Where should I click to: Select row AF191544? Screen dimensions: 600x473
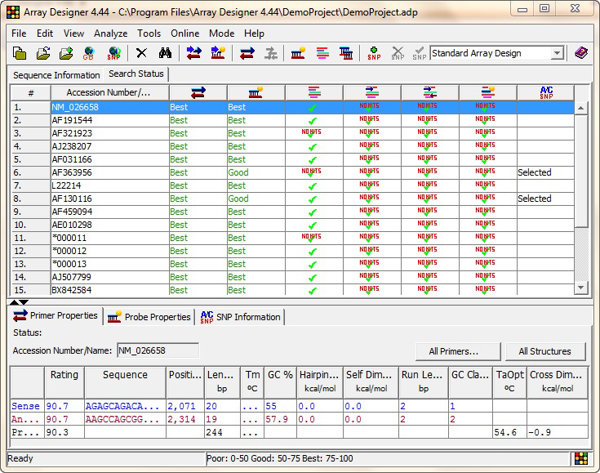293,121
